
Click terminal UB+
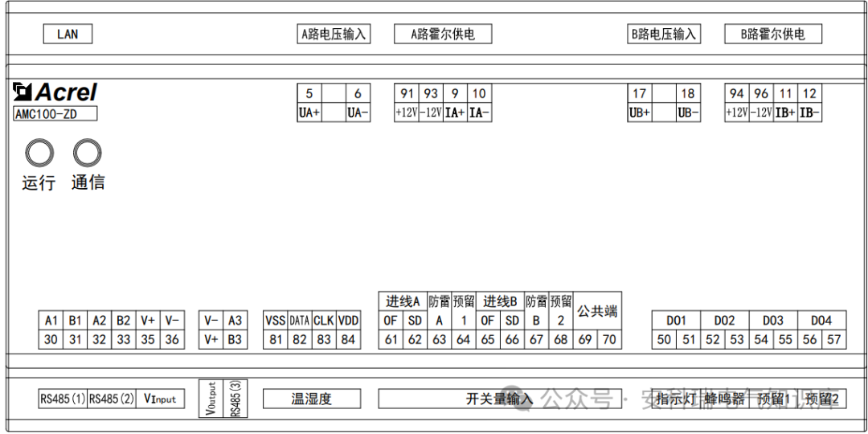point(640,113)
